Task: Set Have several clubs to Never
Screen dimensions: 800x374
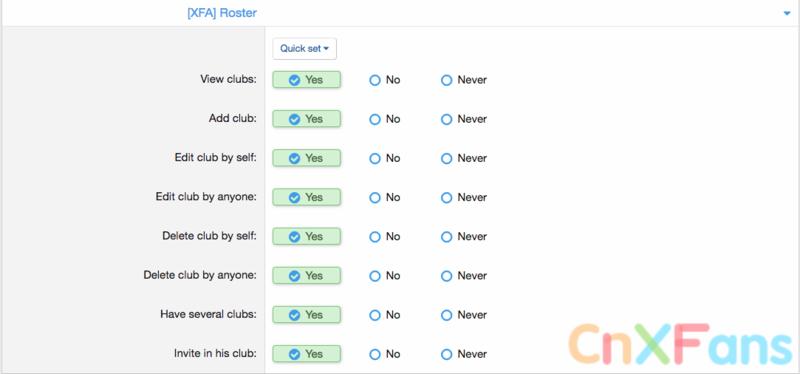Action: tap(464, 315)
